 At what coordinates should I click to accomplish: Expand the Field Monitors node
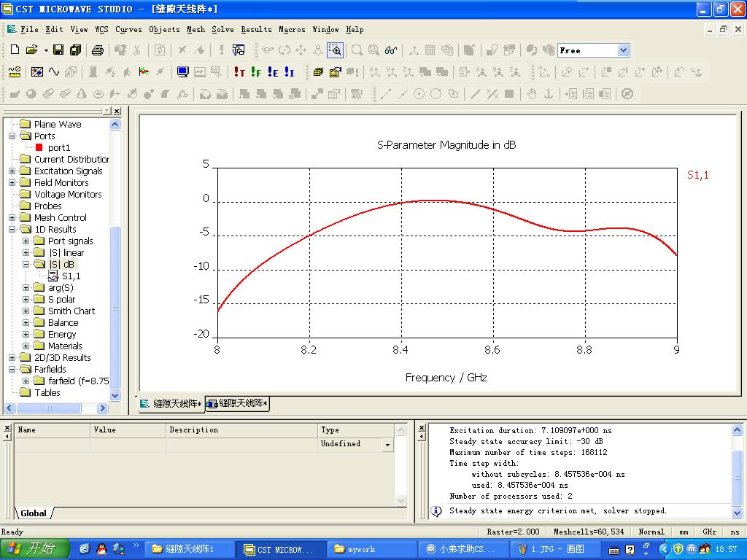[12, 183]
